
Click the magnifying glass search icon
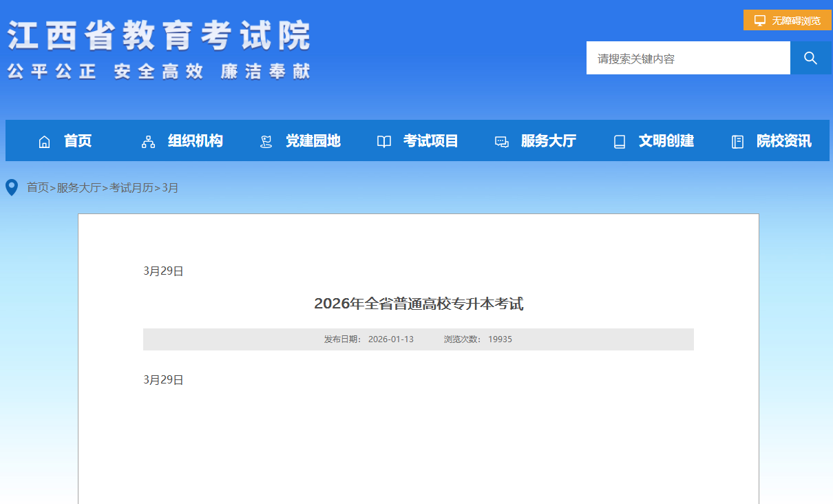click(x=811, y=58)
